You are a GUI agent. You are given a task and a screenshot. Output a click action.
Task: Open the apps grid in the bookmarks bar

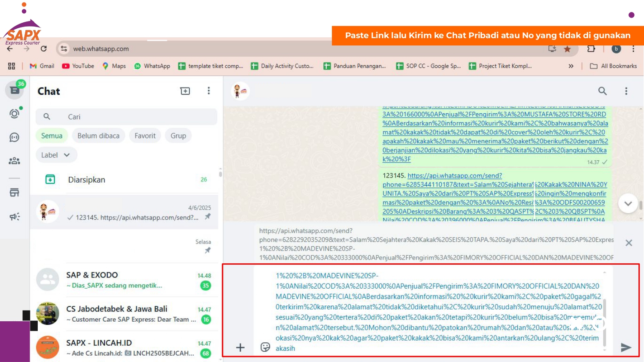pyautogui.click(x=12, y=66)
